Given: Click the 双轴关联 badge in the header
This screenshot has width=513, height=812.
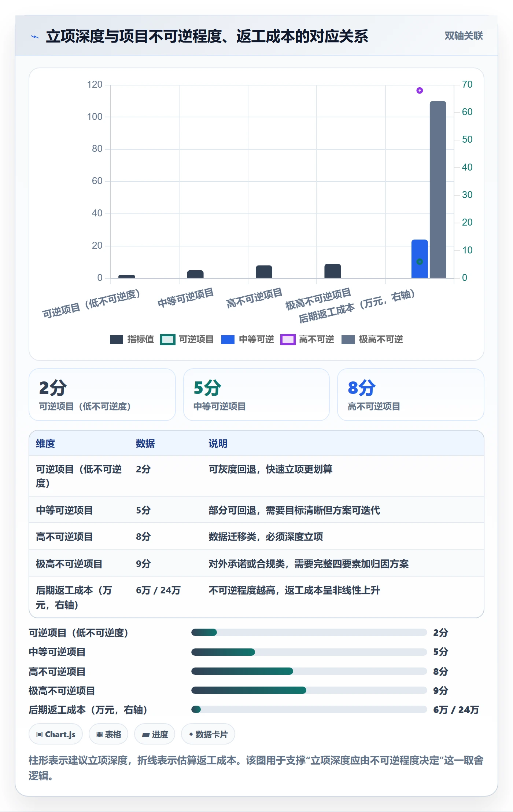Looking at the screenshot, I should click(464, 36).
